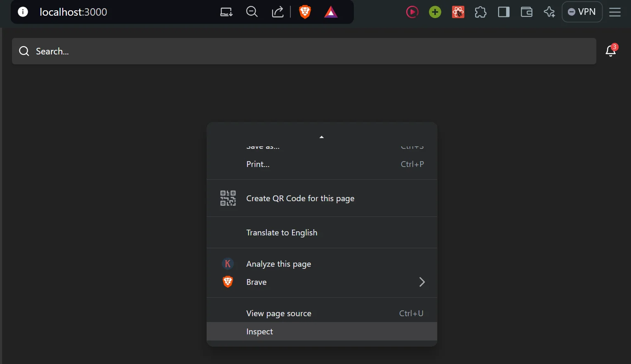Click the Brave lion menu icon
Viewport: 631px width, 364px height.
[x=228, y=282]
